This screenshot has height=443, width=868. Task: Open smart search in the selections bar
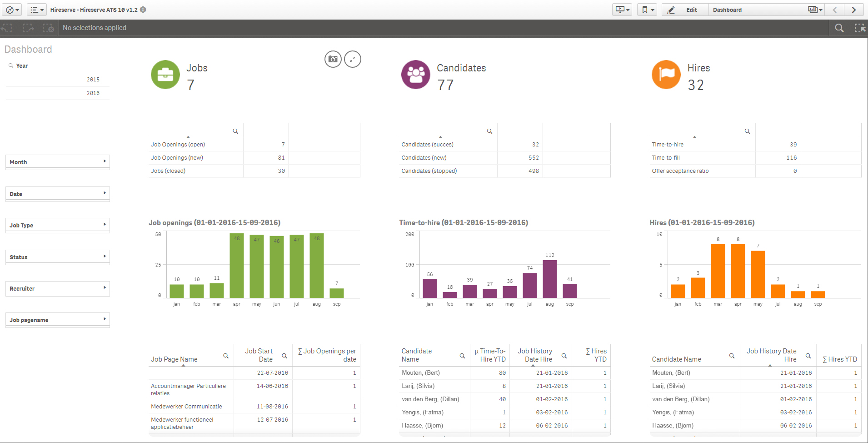[x=839, y=28]
